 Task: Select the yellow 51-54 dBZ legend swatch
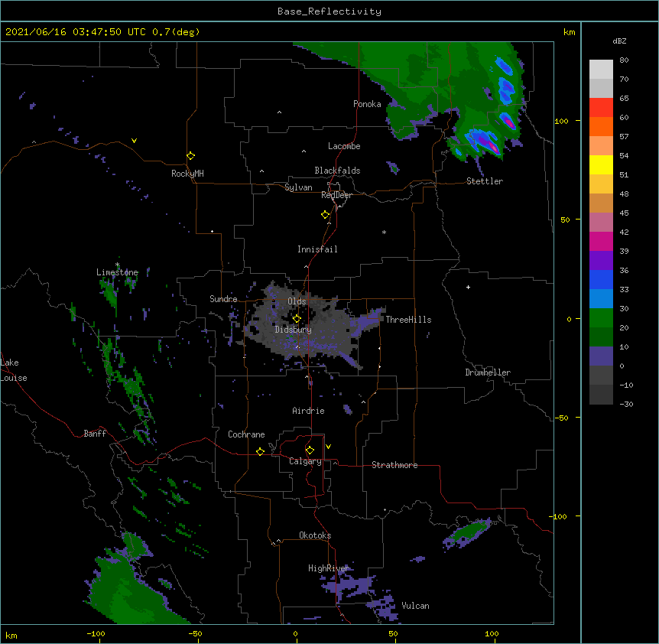click(x=601, y=164)
